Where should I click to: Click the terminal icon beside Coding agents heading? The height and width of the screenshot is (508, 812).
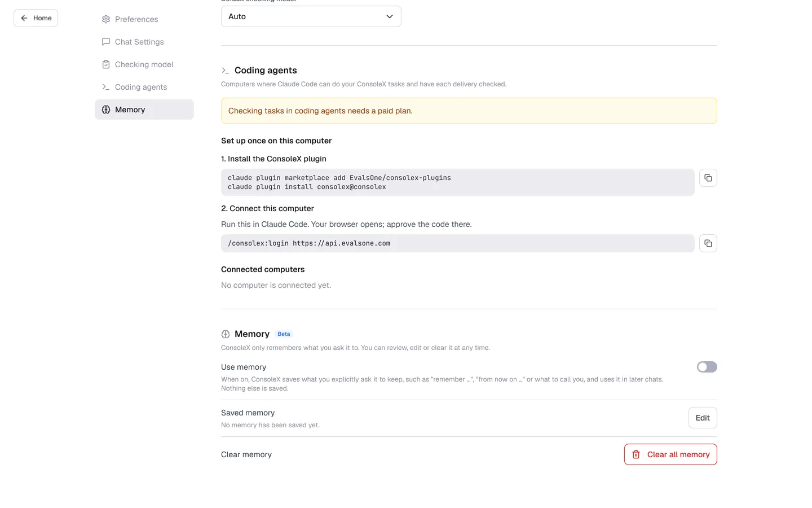point(226,71)
